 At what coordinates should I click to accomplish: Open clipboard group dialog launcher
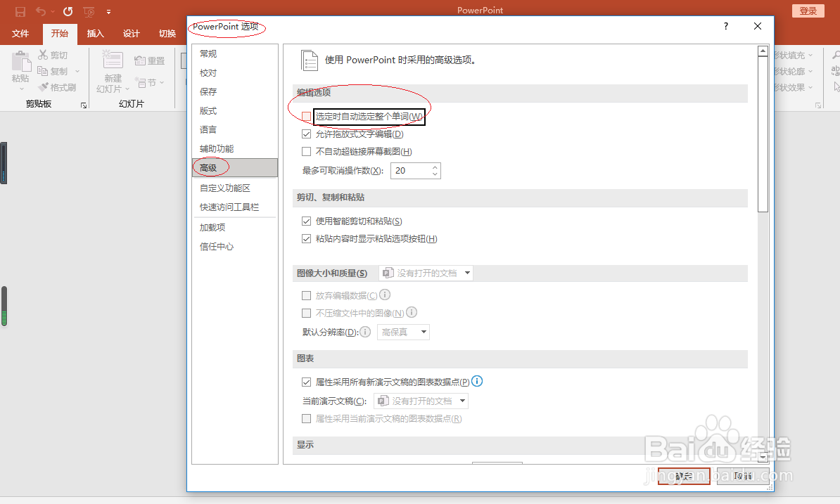tap(84, 105)
